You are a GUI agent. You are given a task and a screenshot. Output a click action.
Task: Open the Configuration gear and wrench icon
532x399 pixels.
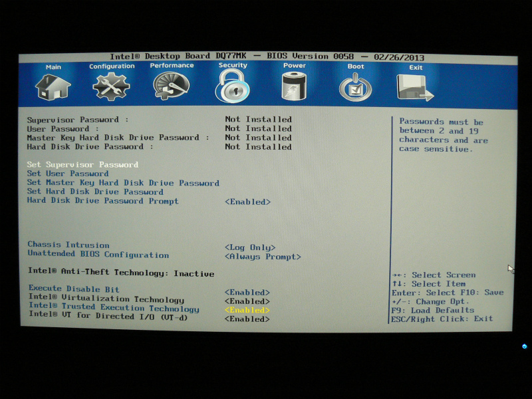point(111,86)
